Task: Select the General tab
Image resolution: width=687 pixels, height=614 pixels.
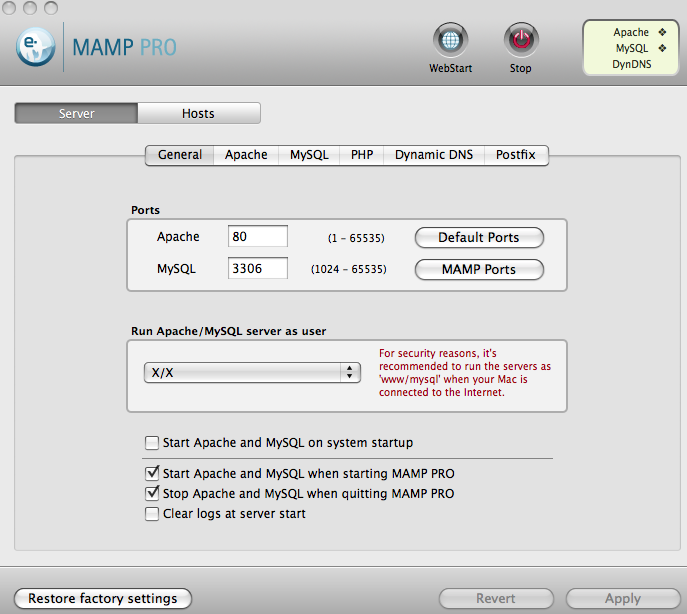Action: (x=180, y=155)
